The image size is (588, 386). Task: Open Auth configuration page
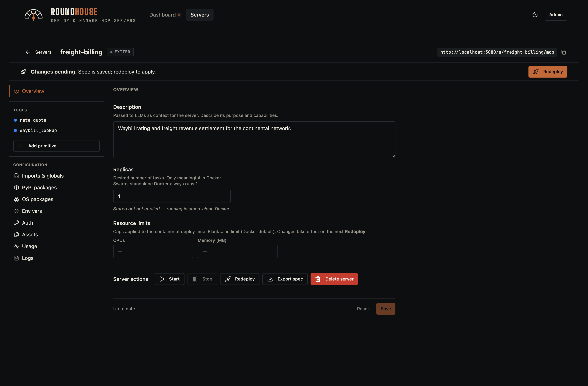click(56, 223)
